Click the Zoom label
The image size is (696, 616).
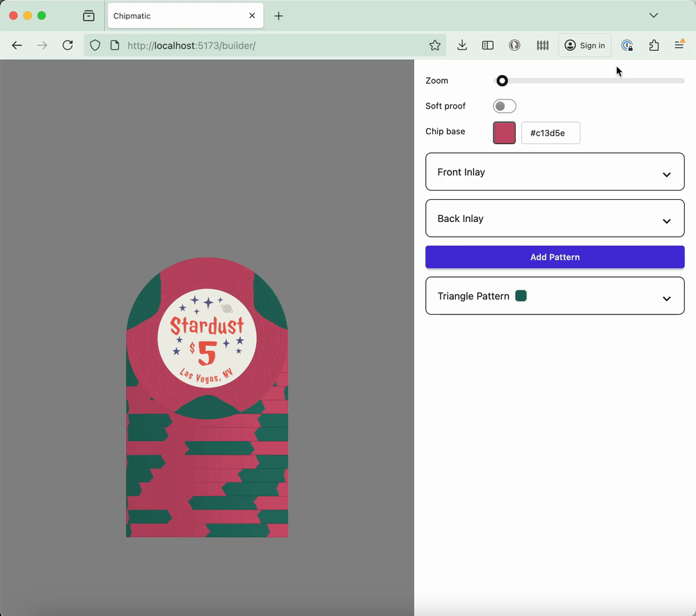[437, 81]
